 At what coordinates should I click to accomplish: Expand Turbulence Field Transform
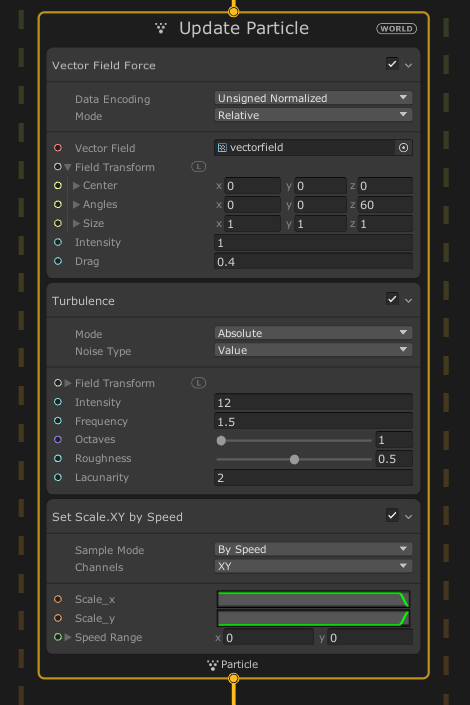[68, 383]
